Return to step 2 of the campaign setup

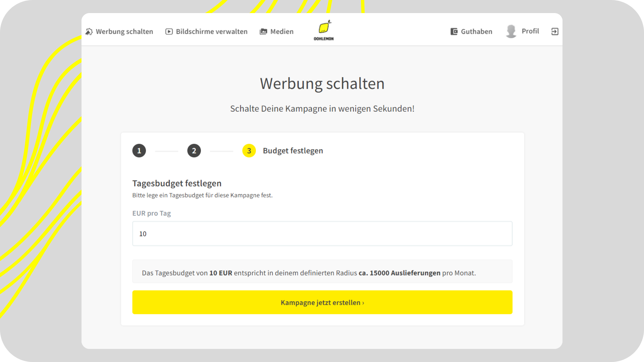coord(194,150)
